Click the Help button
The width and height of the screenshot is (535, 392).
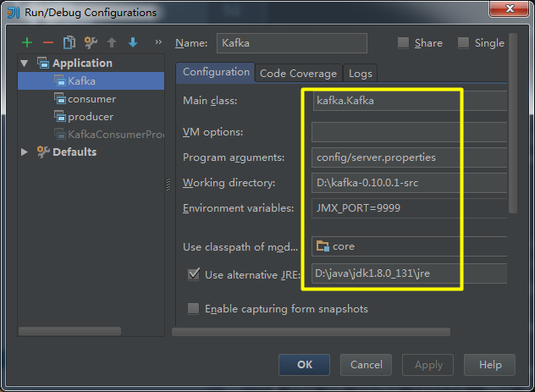[489, 365]
